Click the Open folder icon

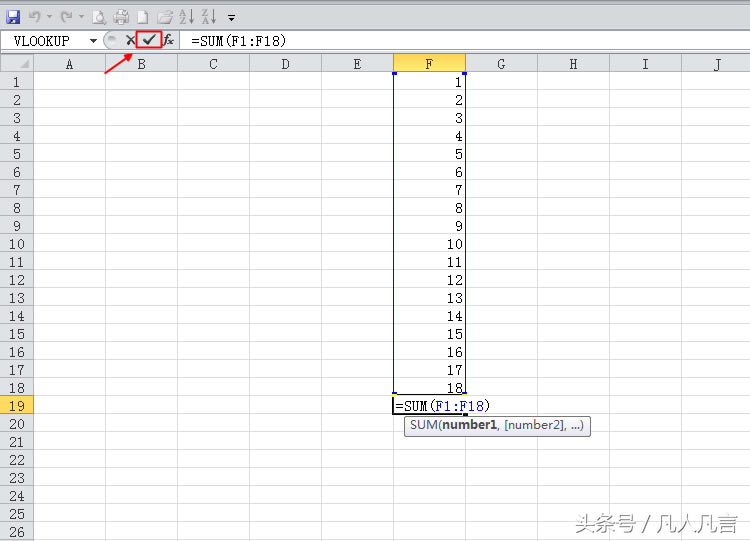(x=165, y=17)
